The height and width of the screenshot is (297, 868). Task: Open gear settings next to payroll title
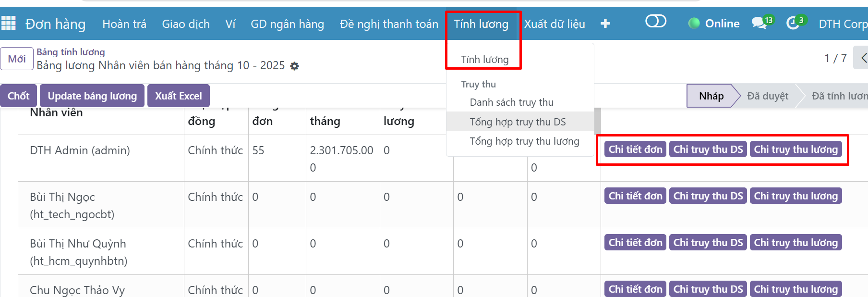(x=295, y=66)
